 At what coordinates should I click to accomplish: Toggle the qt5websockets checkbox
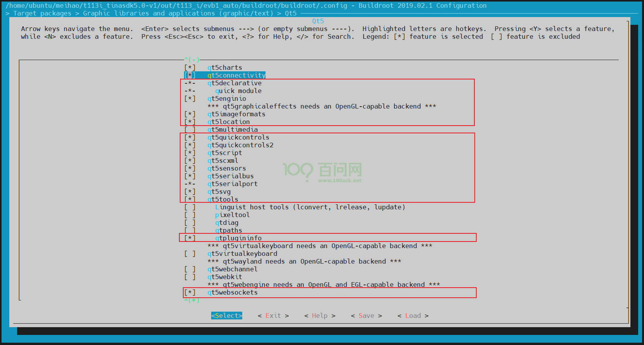coord(190,293)
